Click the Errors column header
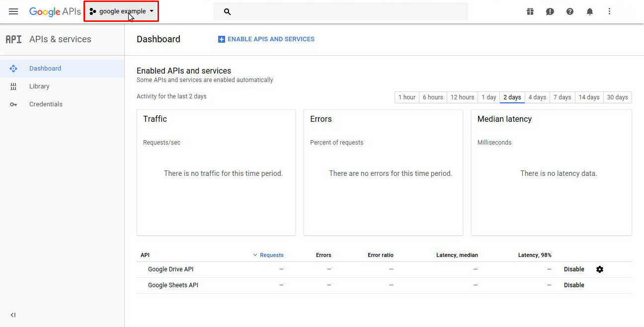The width and height of the screenshot is (644, 327). (x=323, y=255)
